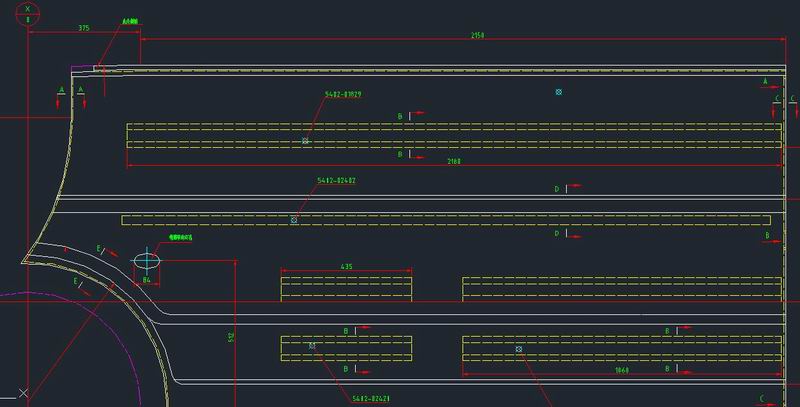
Task: Click the circled X coordinate marker
Action: click(x=29, y=13)
